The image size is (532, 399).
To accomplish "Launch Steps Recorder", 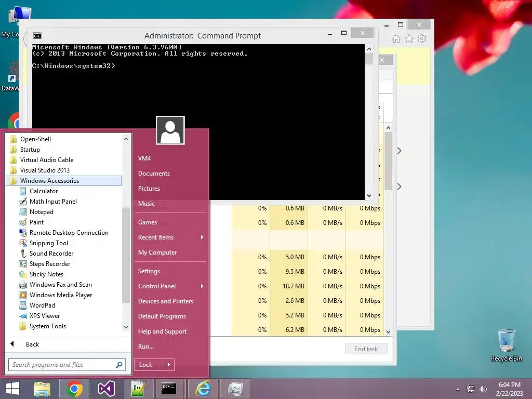I will click(x=50, y=264).
